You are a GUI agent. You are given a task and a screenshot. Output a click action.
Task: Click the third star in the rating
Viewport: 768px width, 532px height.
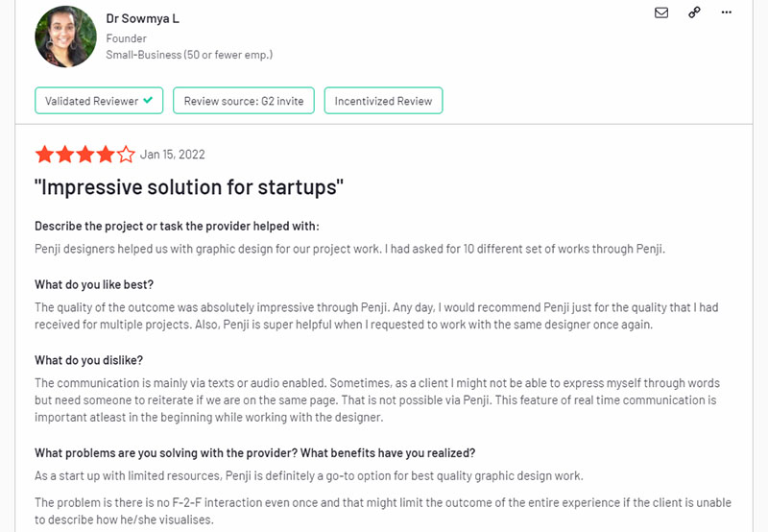point(85,155)
